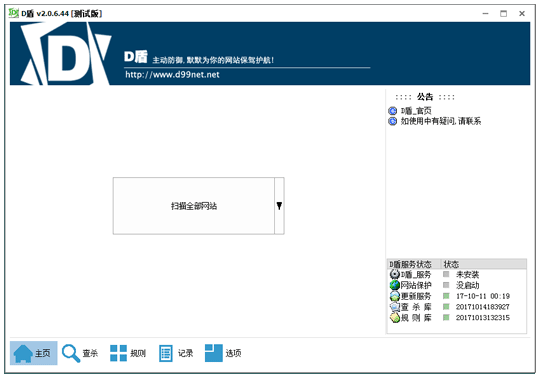544x383 pixels.
Task: Click the 没启动 status value
Action: click(x=467, y=286)
